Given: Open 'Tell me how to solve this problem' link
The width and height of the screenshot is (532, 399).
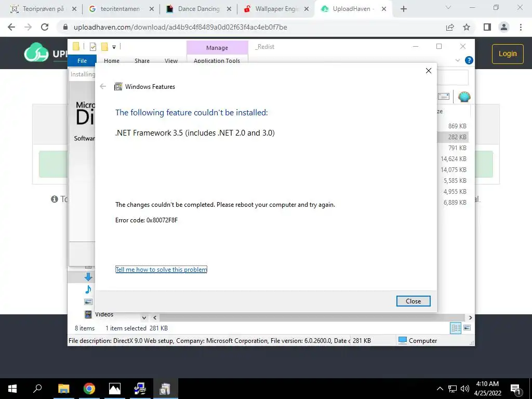Looking at the screenshot, I should coord(161,270).
